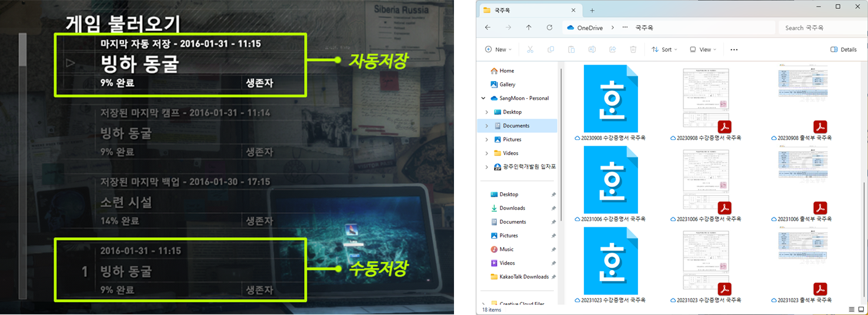Toggle the Details pane
The image size is (868, 315).
pos(843,49)
